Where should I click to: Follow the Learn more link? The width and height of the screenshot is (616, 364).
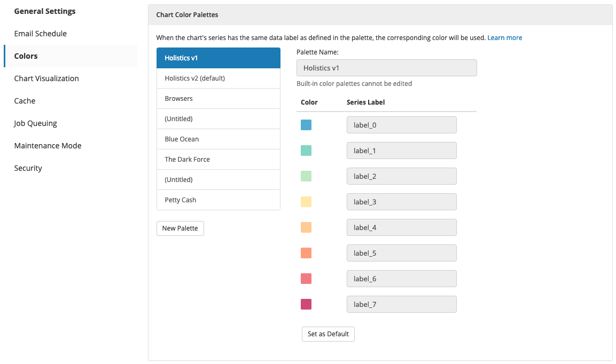coord(505,38)
